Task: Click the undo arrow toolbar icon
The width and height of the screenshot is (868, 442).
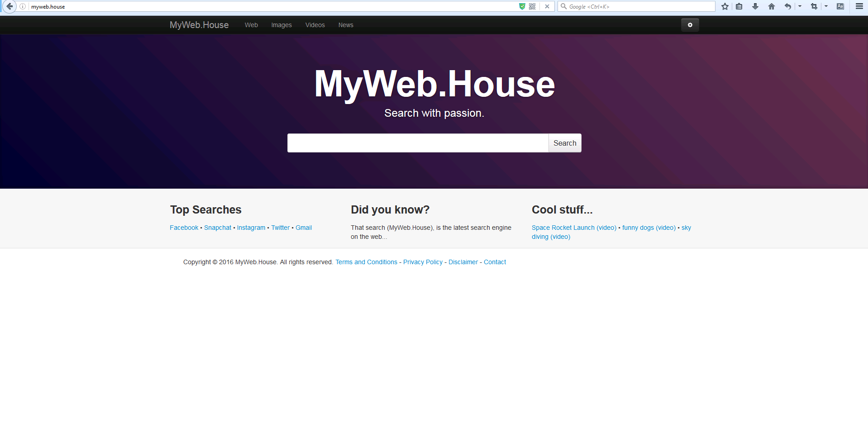Action: click(788, 6)
